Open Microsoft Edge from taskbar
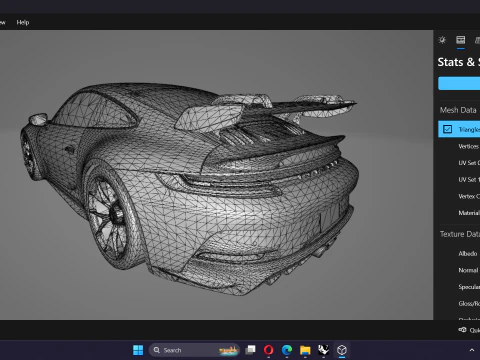 [x=287, y=350]
